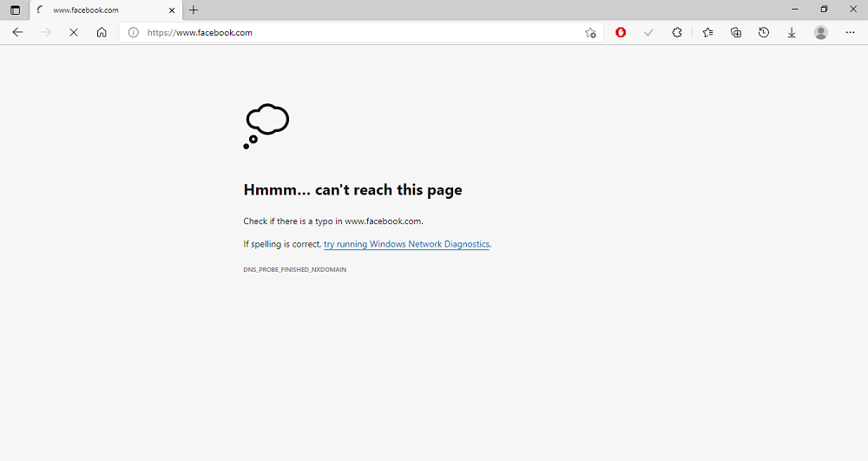Click the 'Check if there is a typo' text

[x=333, y=221]
